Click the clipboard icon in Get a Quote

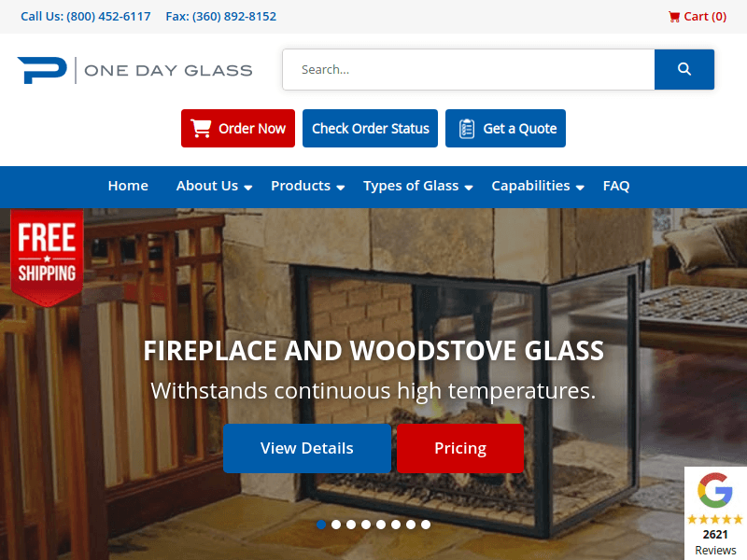pos(466,129)
